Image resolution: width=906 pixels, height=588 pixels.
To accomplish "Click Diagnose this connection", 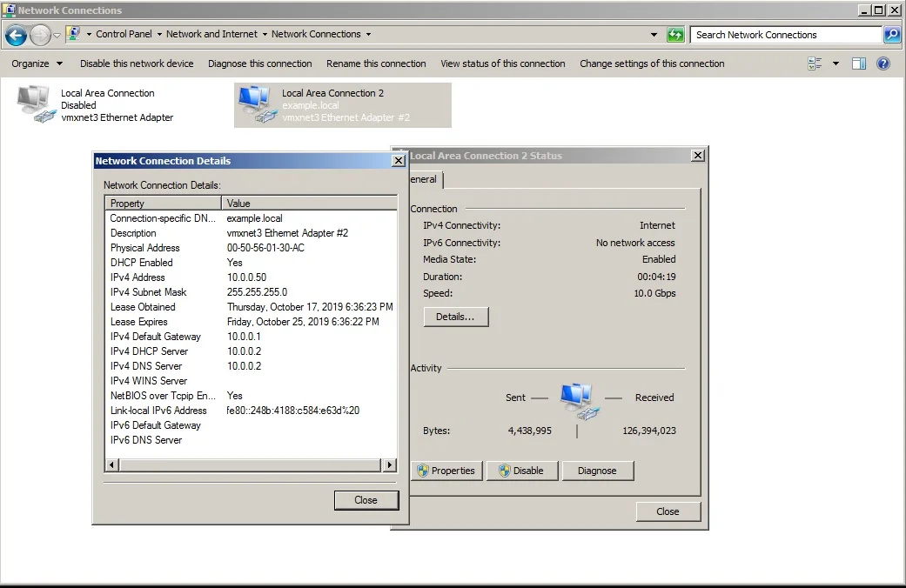I will click(259, 63).
